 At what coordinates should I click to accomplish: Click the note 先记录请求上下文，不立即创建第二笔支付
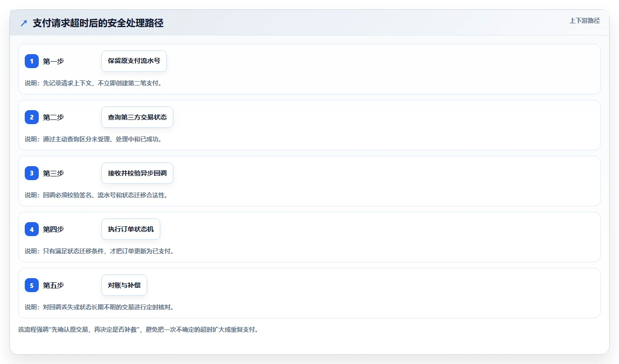coord(93,83)
